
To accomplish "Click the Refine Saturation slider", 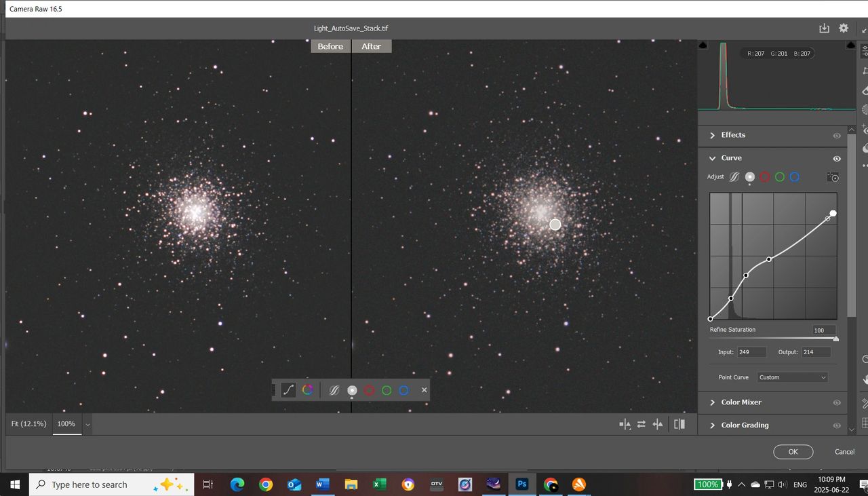I will tap(772, 339).
